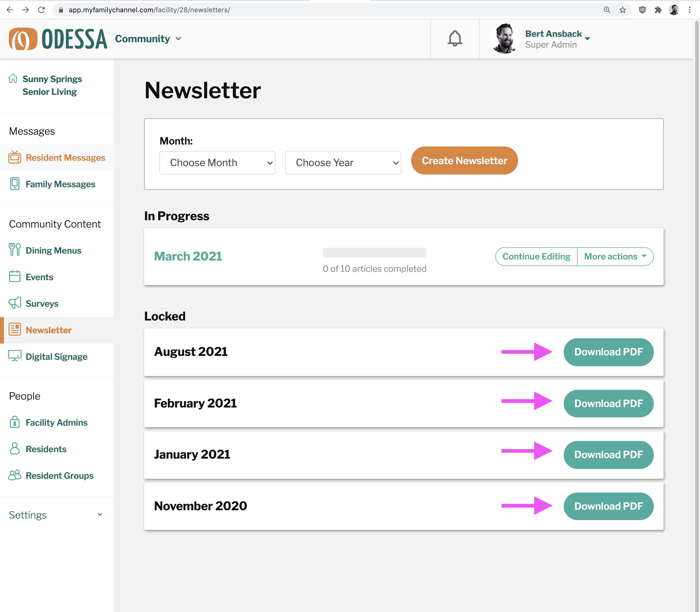
Task: Open Sunny Springs Senior Living link
Action: pos(52,85)
